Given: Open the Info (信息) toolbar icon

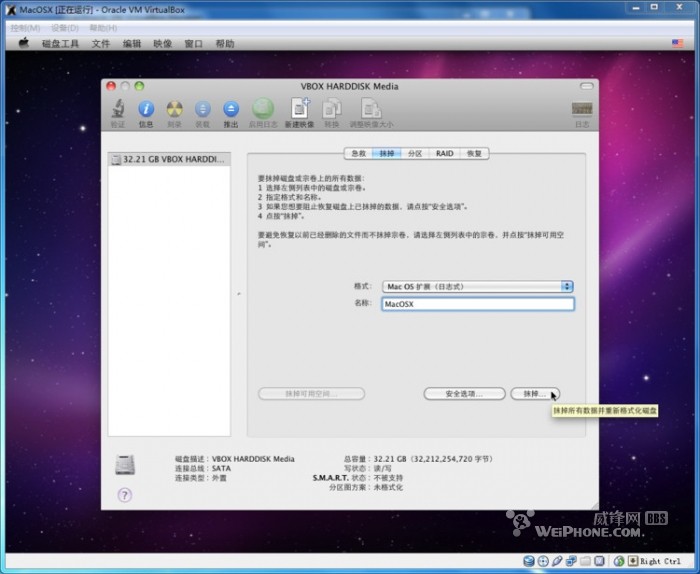Looking at the screenshot, I should pyautogui.click(x=146, y=109).
